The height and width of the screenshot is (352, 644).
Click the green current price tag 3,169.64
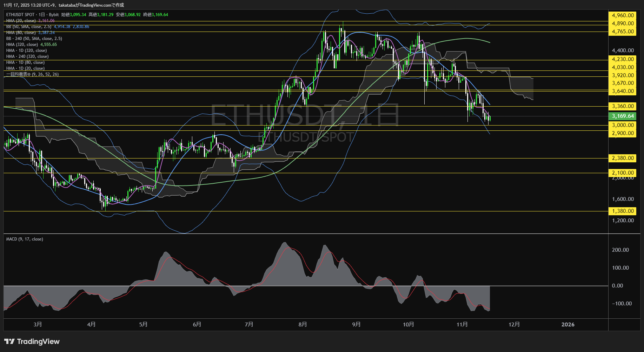coord(623,116)
